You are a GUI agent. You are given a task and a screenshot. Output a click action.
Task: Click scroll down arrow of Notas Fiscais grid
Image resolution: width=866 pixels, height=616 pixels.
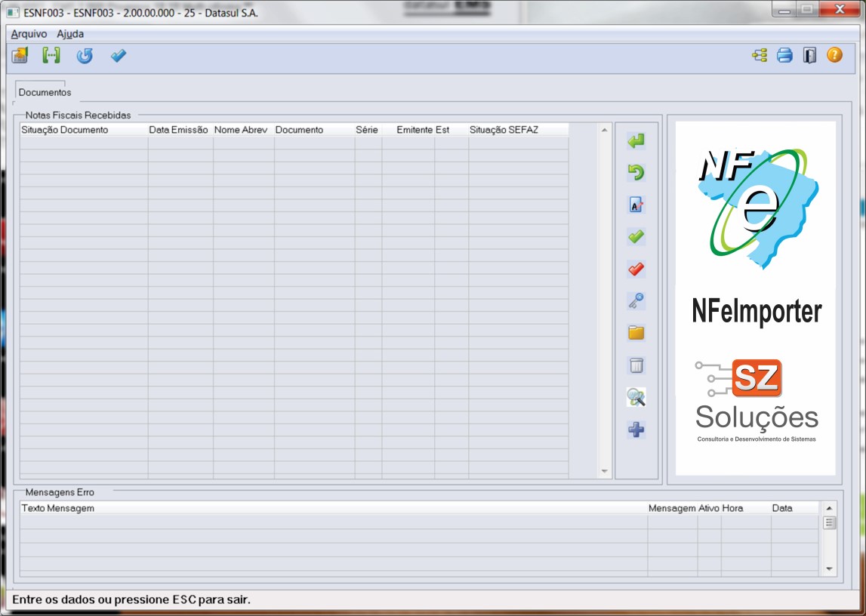tap(604, 471)
